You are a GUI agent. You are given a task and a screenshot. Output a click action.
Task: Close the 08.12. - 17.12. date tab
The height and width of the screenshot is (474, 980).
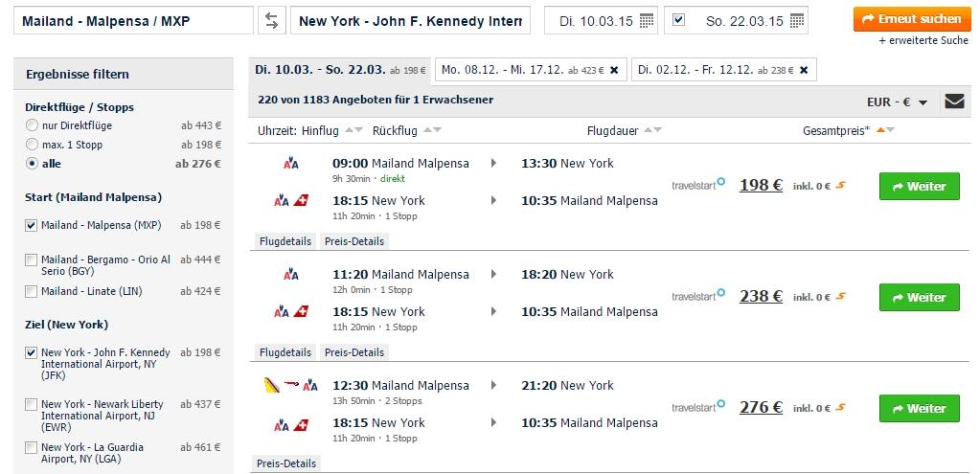coord(614,70)
